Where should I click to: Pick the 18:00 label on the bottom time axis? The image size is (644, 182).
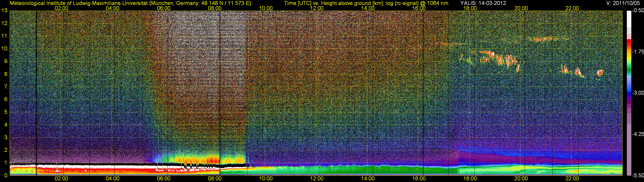coord(470,179)
